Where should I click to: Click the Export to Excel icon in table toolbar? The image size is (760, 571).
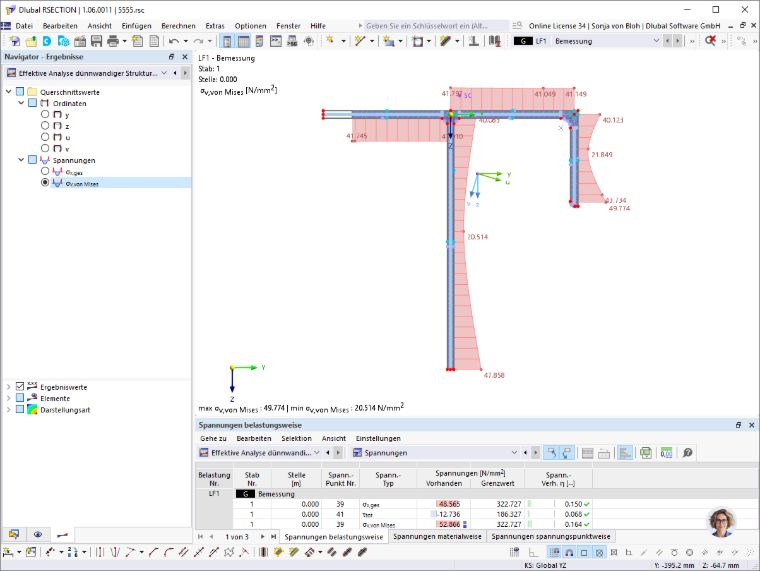[x=646, y=453]
